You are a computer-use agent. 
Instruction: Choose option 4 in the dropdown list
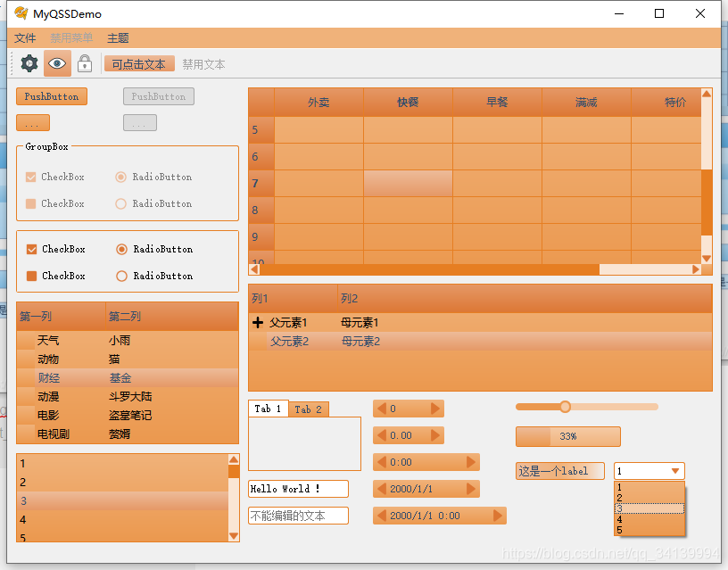(649, 519)
